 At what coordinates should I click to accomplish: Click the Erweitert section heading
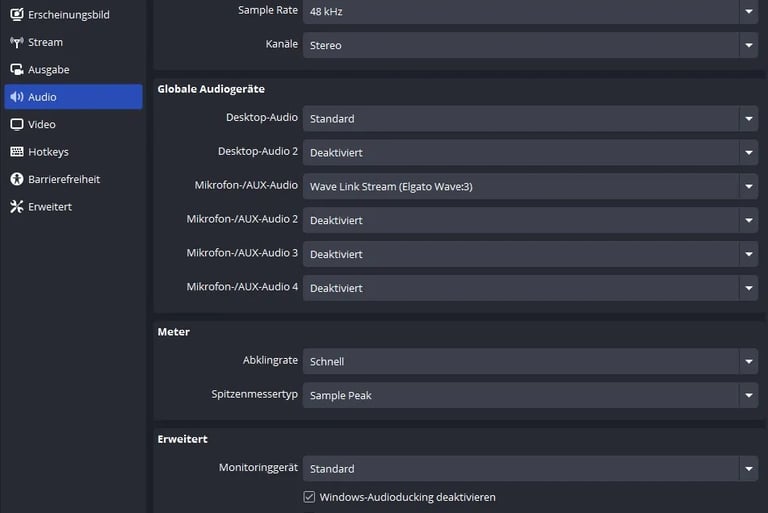(x=182, y=439)
